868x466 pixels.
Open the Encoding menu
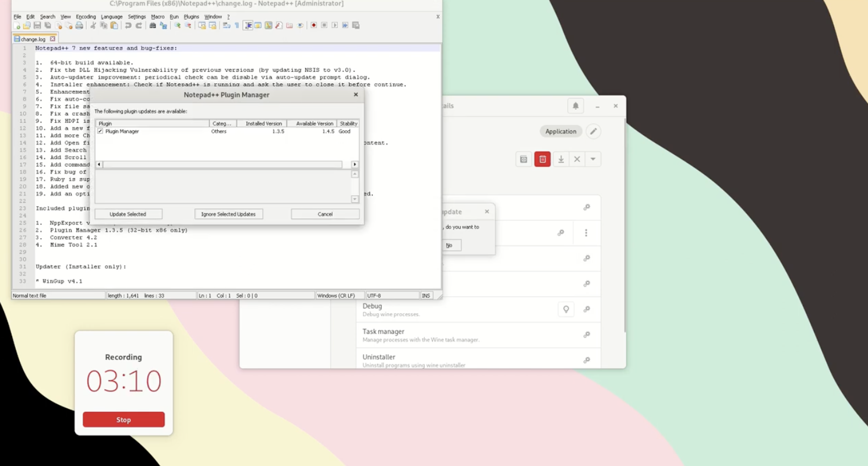pyautogui.click(x=86, y=17)
